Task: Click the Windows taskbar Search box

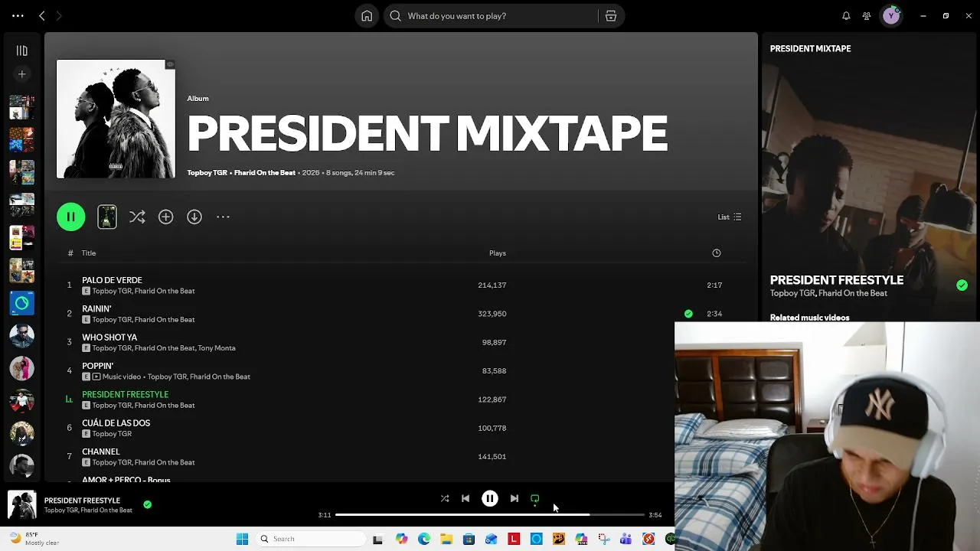Action: 310,539
